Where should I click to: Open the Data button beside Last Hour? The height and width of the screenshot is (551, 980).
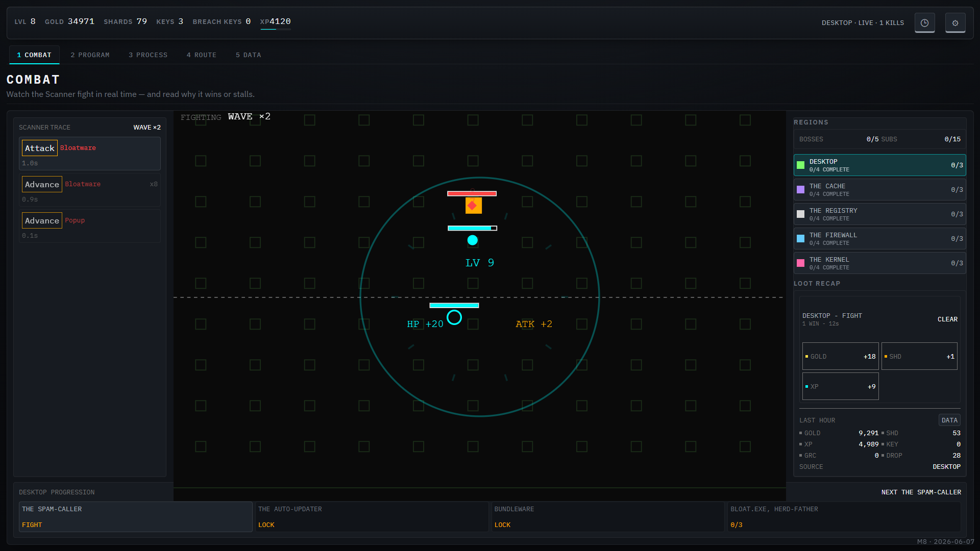click(949, 420)
